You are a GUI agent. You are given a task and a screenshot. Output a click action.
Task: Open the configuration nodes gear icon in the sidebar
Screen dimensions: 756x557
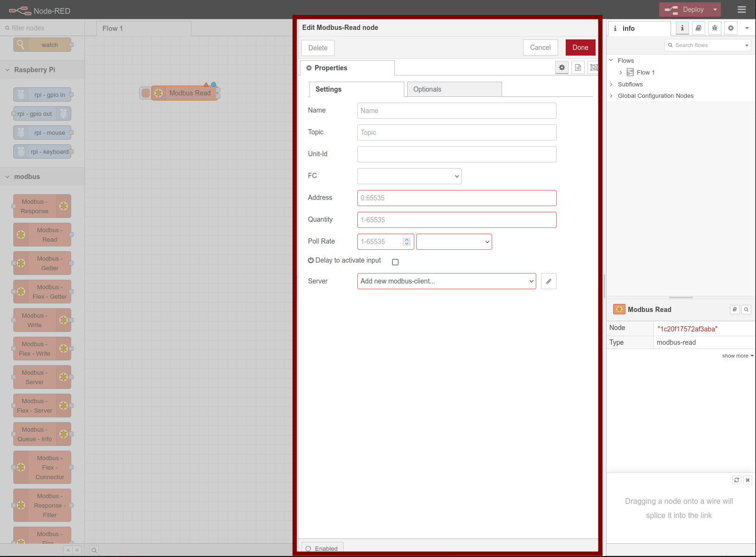pos(731,28)
